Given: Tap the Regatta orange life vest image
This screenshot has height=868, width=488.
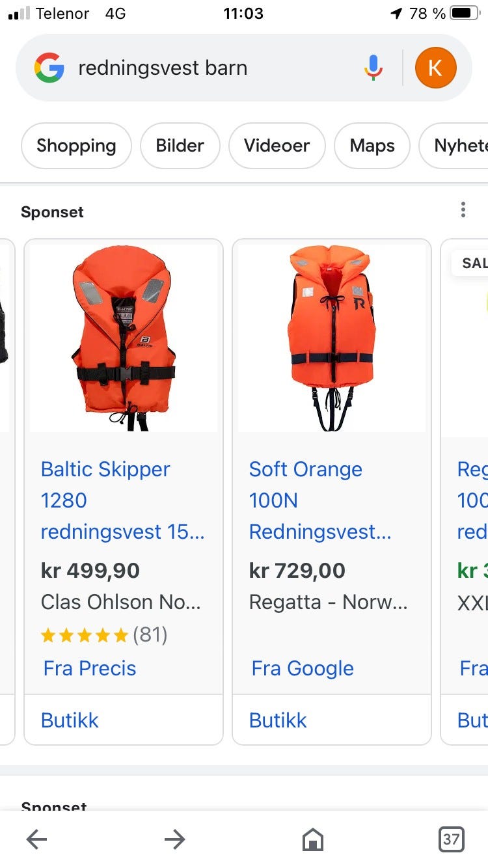Looking at the screenshot, I should click(332, 338).
